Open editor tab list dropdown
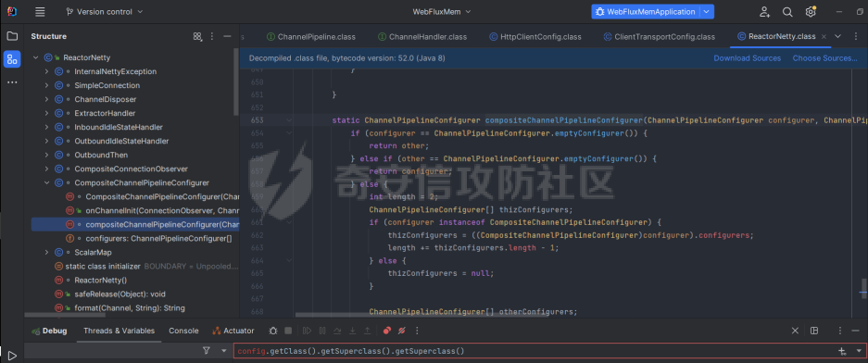This screenshot has width=868, height=363. (x=837, y=36)
